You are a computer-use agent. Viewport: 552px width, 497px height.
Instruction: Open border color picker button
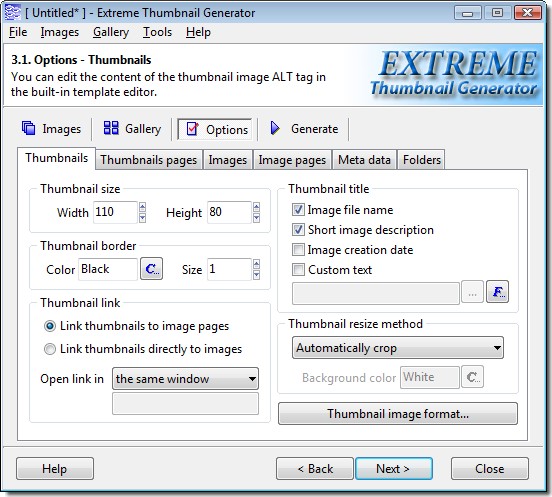click(x=152, y=269)
